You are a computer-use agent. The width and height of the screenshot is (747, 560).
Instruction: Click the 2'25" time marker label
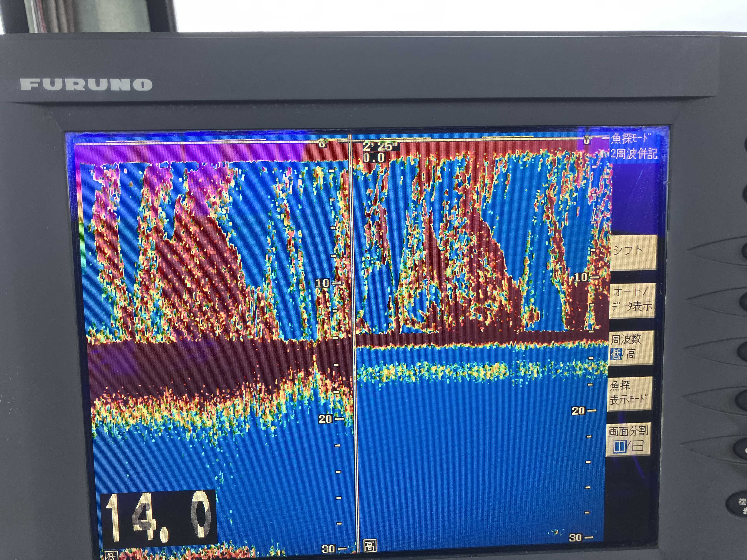380,147
